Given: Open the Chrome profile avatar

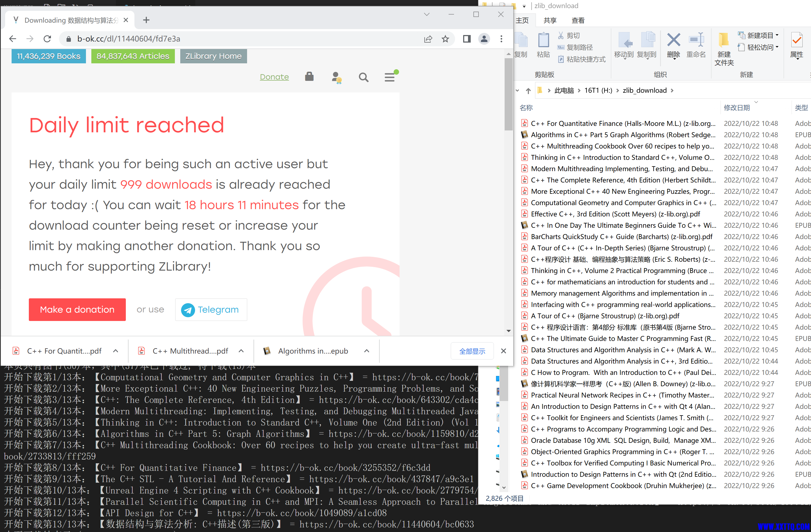Looking at the screenshot, I should point(484,39).
